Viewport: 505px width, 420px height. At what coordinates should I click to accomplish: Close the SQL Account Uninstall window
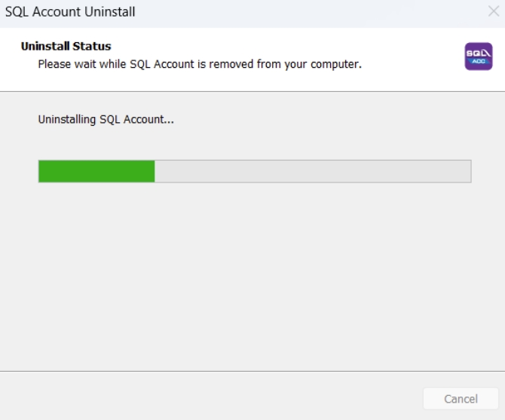tap(493, 13)
